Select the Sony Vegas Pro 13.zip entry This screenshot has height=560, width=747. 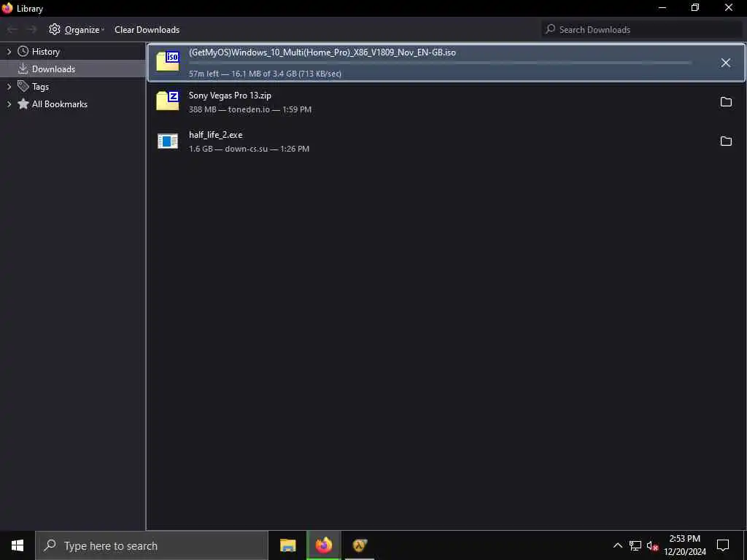[446, 102]
